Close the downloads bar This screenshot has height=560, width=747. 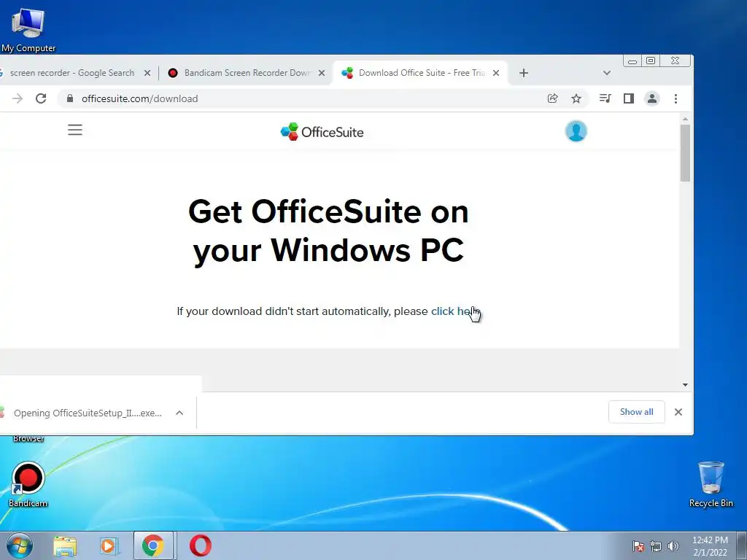[x=678, y=412]
